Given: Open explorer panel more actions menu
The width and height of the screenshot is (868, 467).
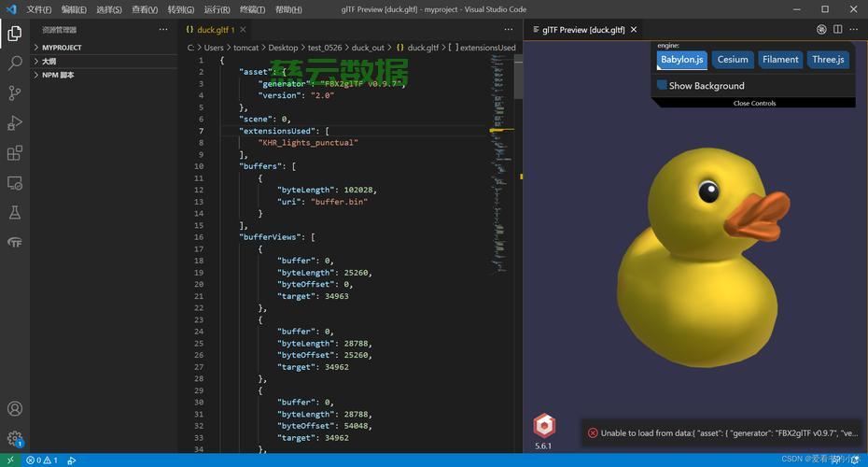Looking at the screenshot, I should tap(162, 29).
